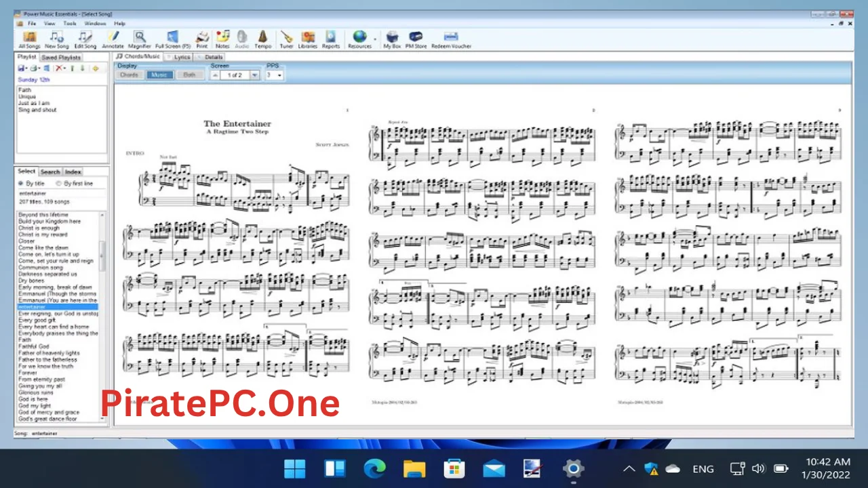
Task: Open the Libraries icon
Action: click(308, 39)
